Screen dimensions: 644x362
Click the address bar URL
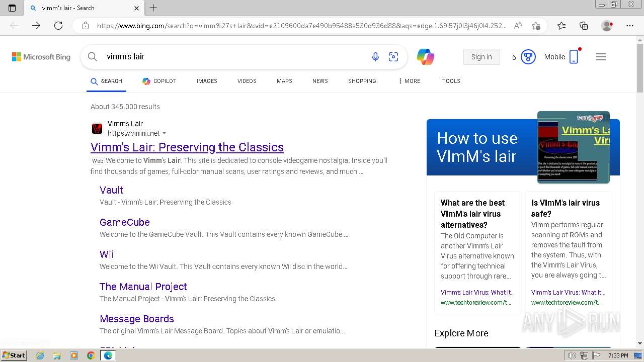click(x=302, y=26)
